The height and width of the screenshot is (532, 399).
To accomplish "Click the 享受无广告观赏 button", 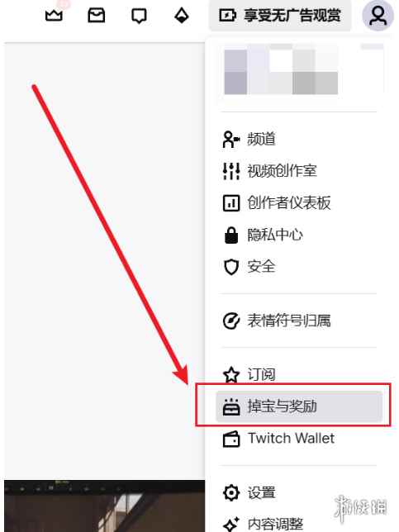I will (x=280, y=16).
